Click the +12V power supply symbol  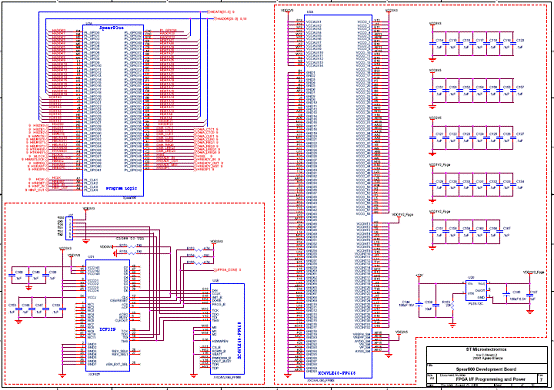tap(419, 276)
